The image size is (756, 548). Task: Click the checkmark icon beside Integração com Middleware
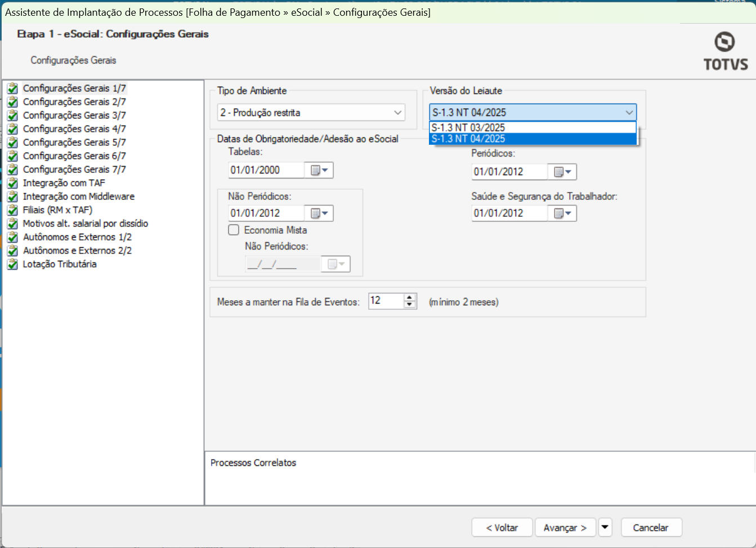click(12, 197)
